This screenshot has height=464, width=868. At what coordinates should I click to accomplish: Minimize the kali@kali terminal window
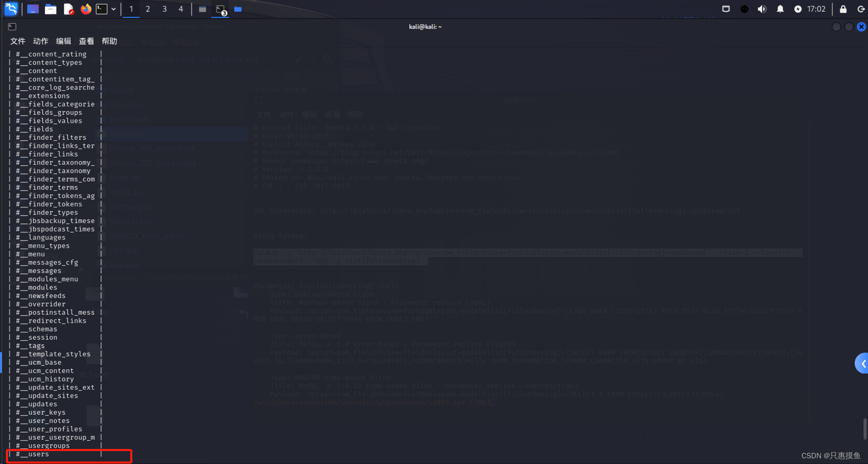(x=836, y=27)
